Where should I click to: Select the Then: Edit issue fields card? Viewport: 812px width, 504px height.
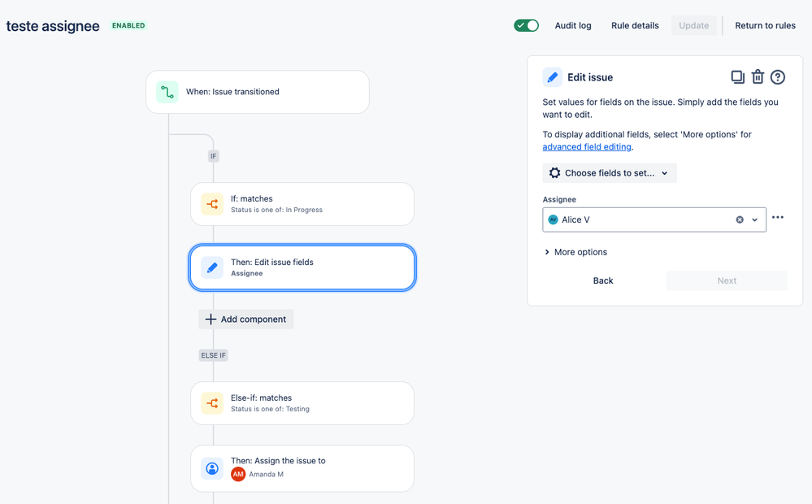[x=302, y=267]
